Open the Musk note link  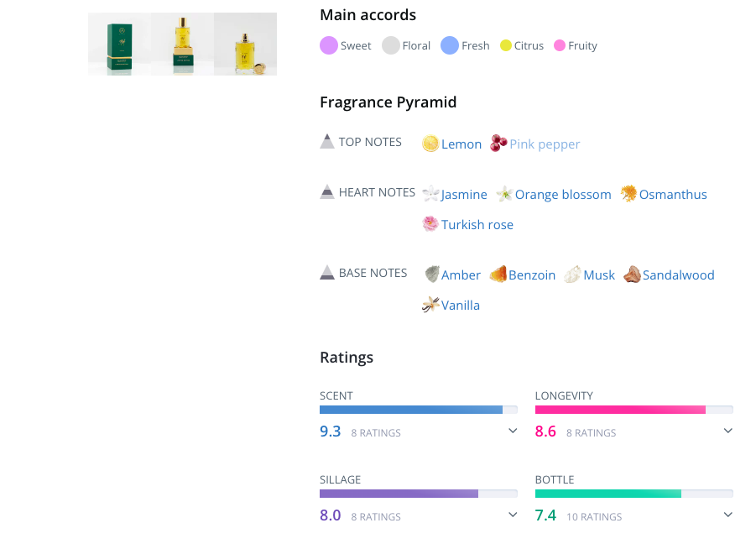[599, 275]
